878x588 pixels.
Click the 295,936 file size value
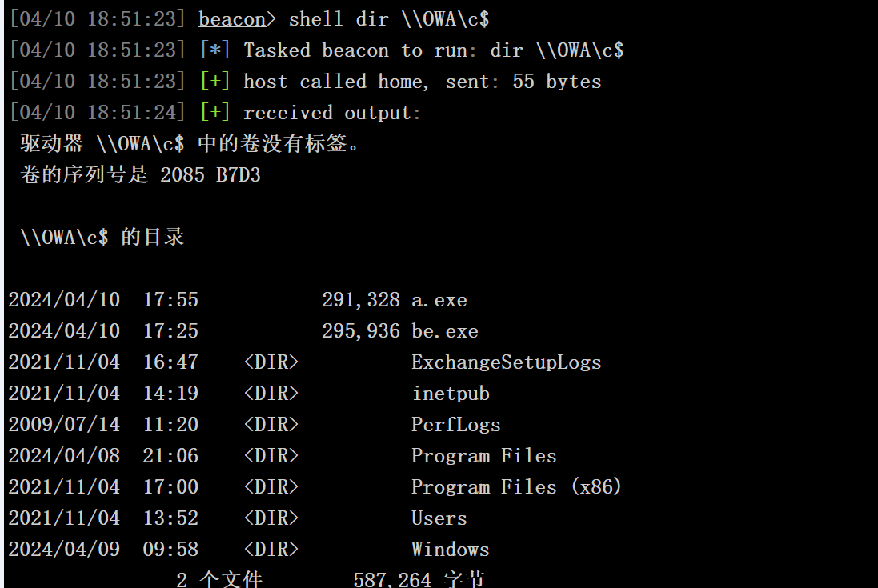tap(361, 331)
